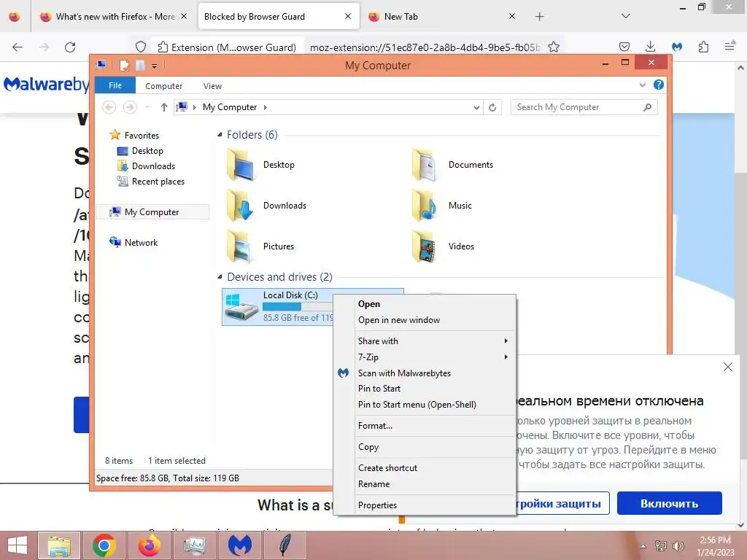Refresh the My Computer address bar

[x=492, y=108]
